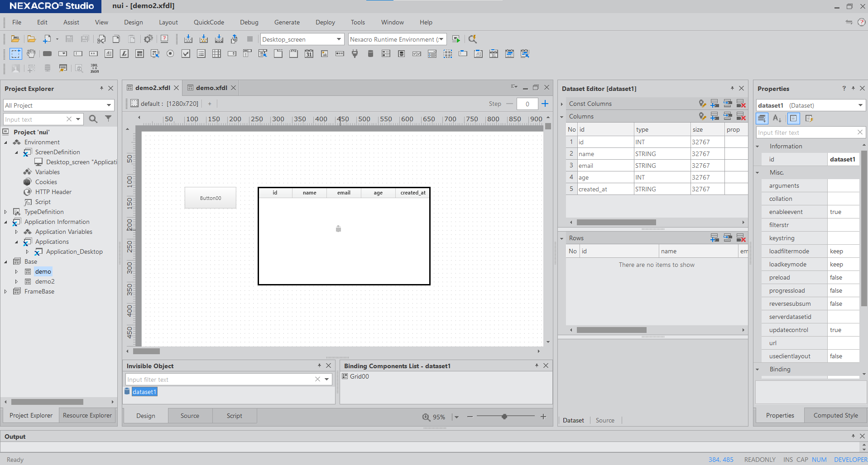The height and width of the screenshot is (465, 868).
Task: Click the XML/JSON converter icon
Action: 94,68
